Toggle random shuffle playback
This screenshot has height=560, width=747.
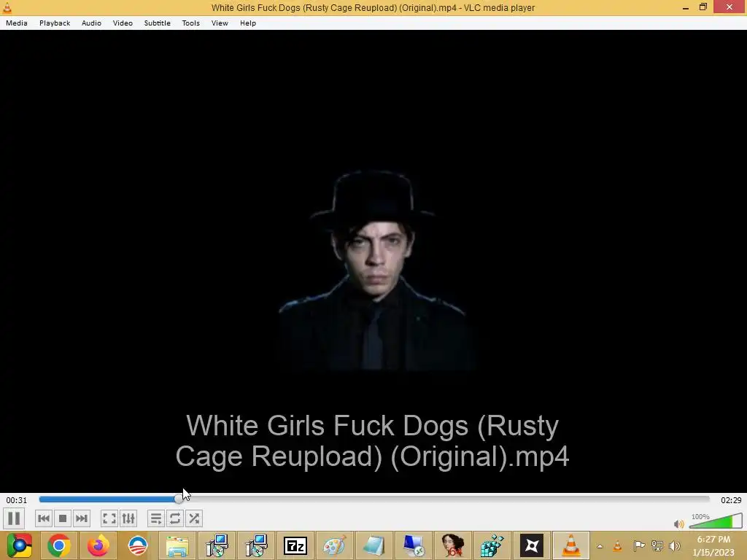194,518
